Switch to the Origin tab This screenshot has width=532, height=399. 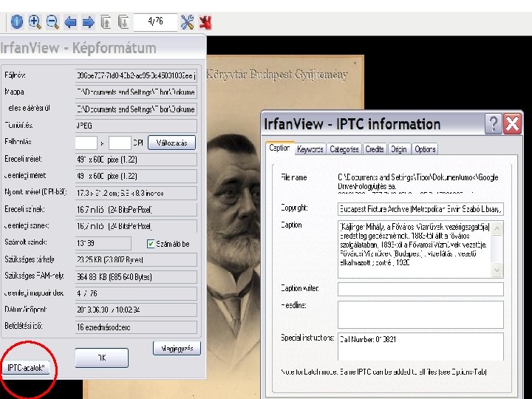399,149
